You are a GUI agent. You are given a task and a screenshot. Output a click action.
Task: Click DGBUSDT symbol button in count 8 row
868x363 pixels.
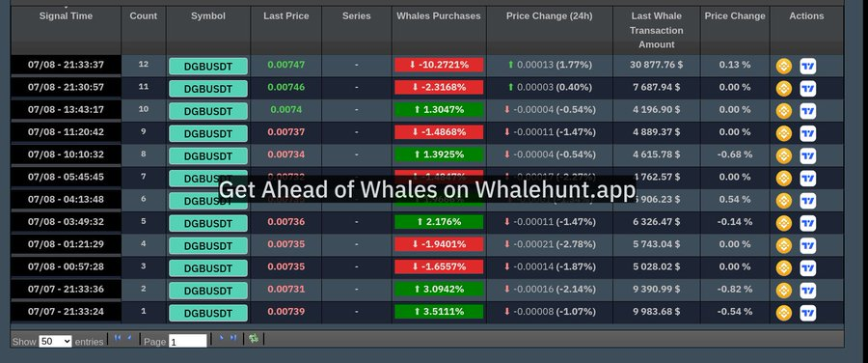(x=208, y=156)
